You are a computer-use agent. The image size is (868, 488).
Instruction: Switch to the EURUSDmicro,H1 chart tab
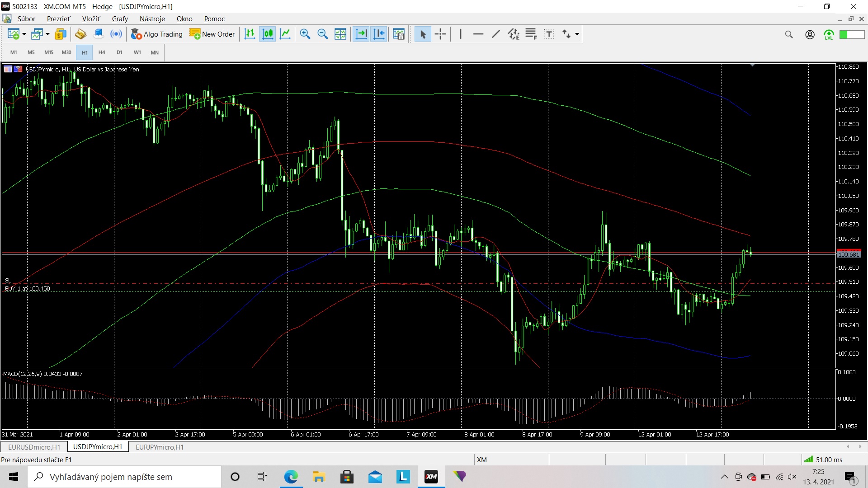pyautogui.click(x=34, y=447)
